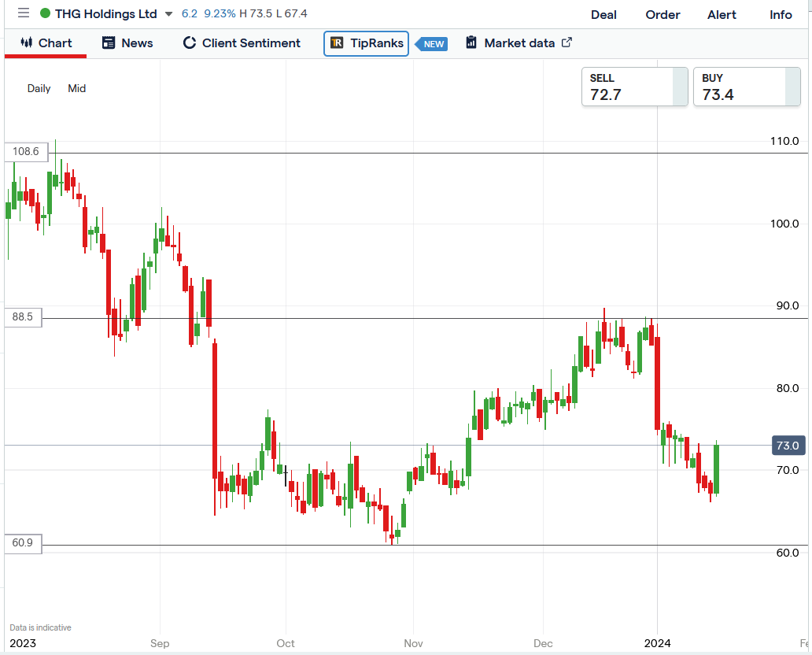Switch to the News tab
This screenshot has width=812, height=655.
click(127, 43)
